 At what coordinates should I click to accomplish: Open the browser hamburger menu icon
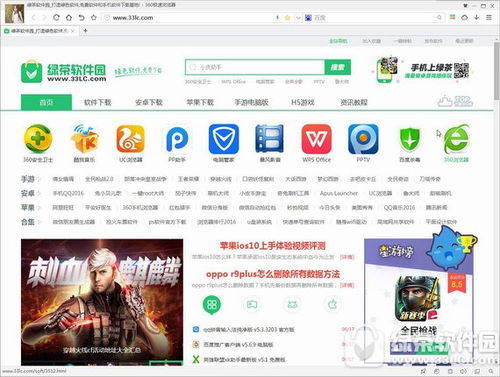(489, 17)
